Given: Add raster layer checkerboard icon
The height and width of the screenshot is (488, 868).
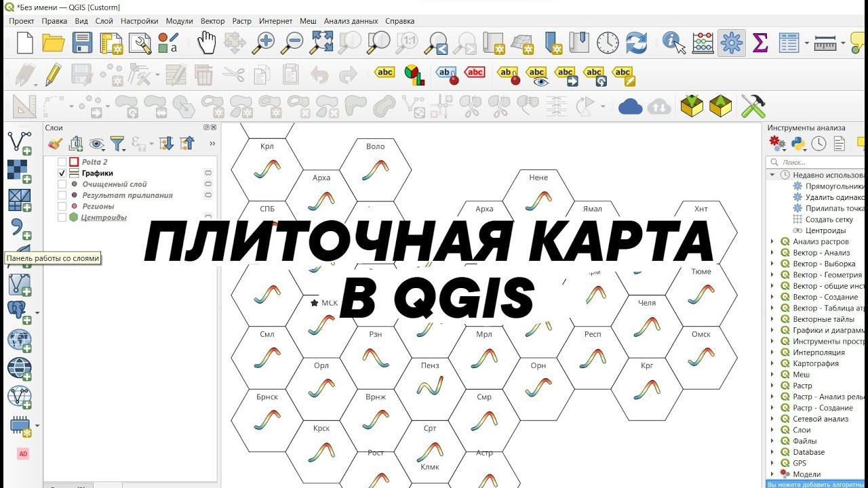Looking at the screenshot, I should [x=19, y=171].
